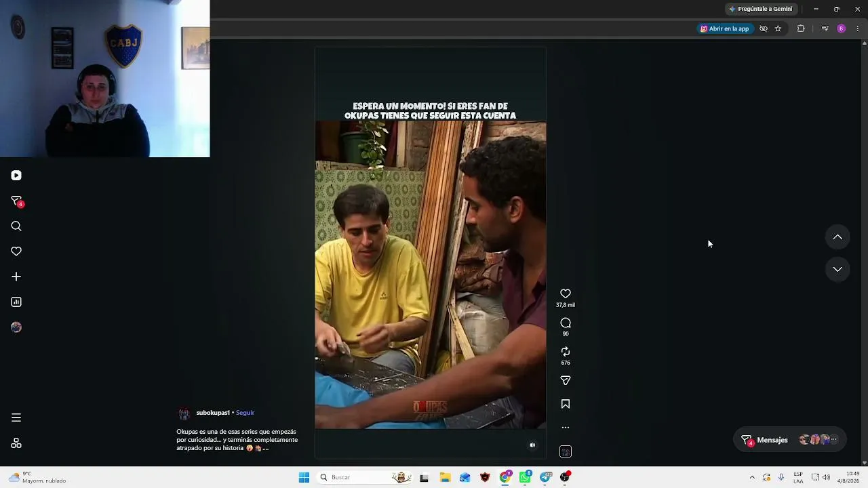
Task: Click the taskbar Buscar search box
Action: [366, 477]
